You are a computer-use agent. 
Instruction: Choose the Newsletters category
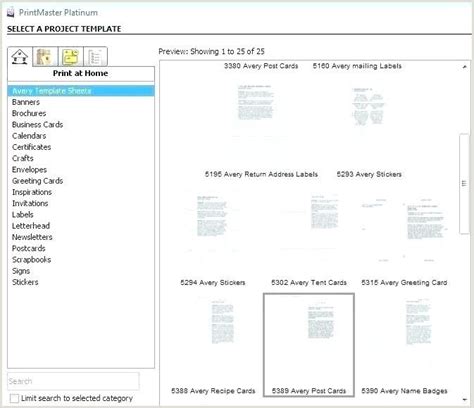[32, 237]
